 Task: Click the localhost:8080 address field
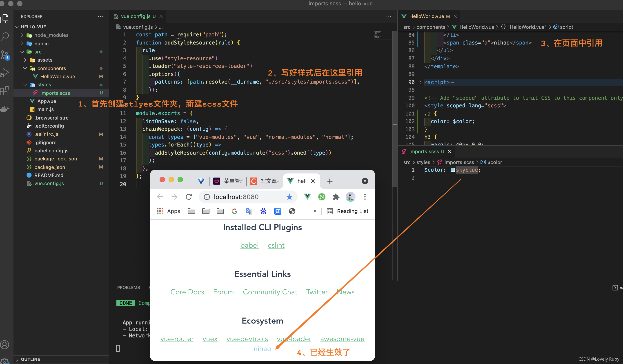point(236,197)
